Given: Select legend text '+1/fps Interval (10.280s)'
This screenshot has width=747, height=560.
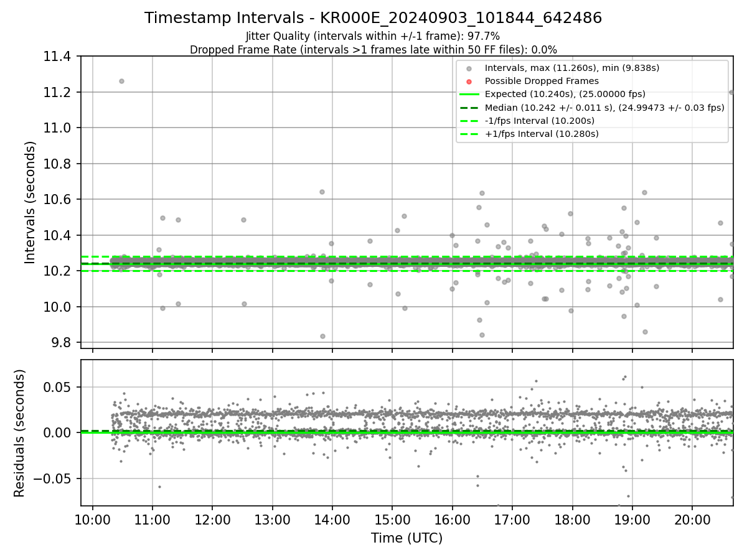Looking at the screenshot, I should coord(542,134).
